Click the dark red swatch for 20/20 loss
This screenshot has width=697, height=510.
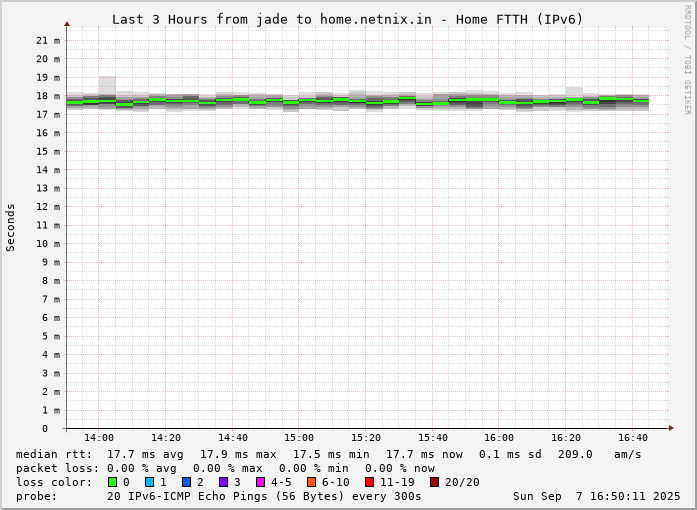pyautogui.click(x=434, y=482)
